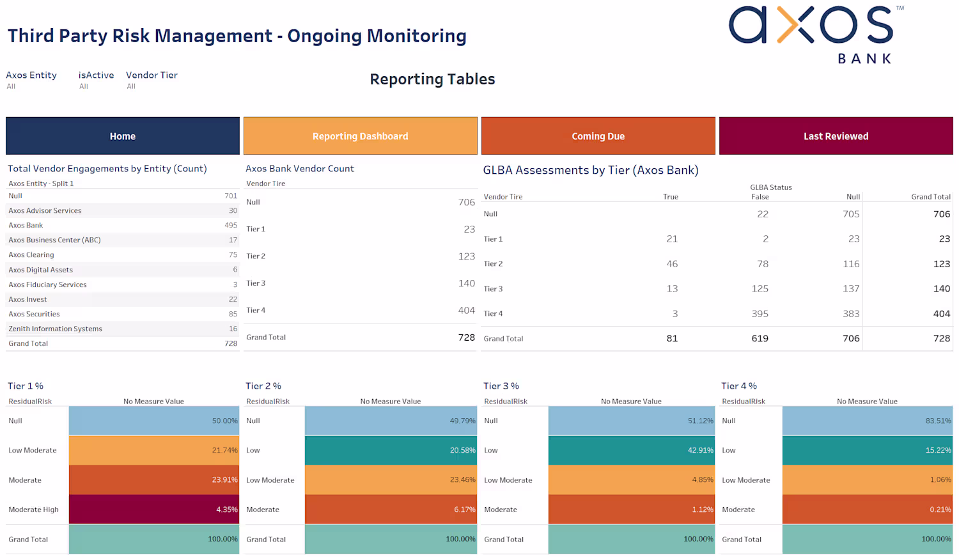Open the Axos Entity filter
The height and width of the screenshot is (560, 959).
31,80
